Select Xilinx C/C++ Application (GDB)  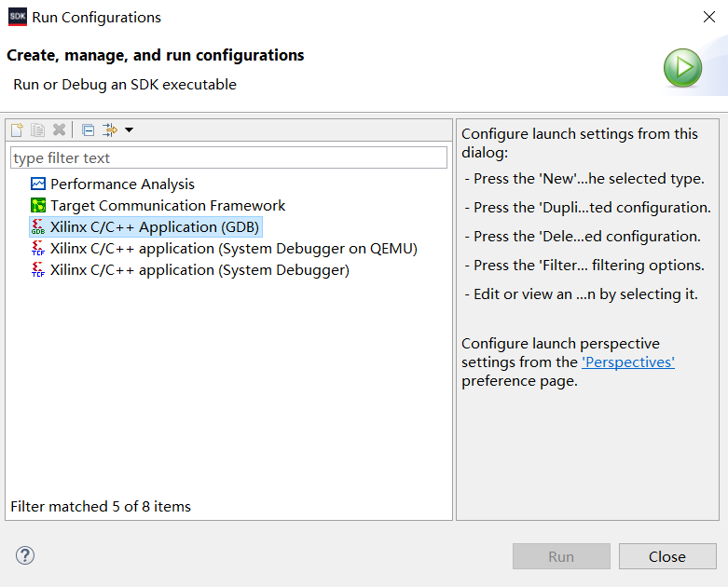pos(155,227)
